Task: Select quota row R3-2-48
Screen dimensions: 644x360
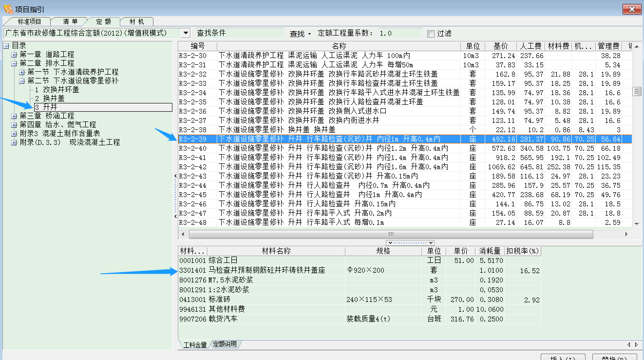Action: point(405,222)
